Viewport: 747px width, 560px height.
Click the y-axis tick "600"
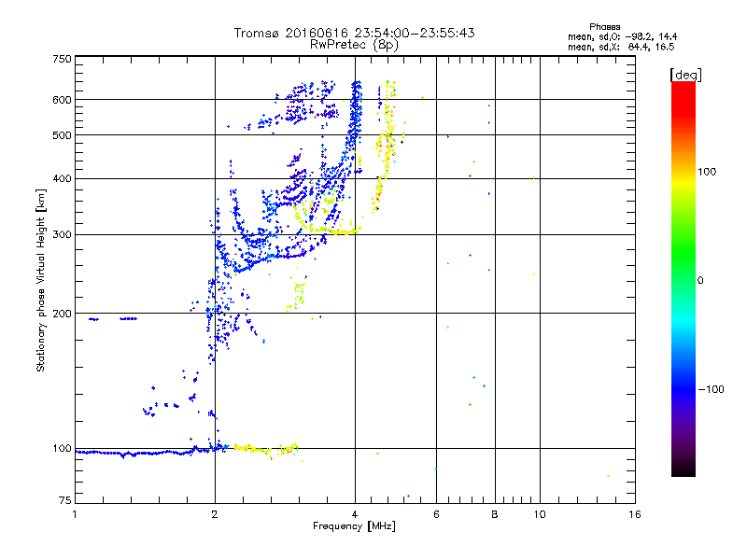[x=62, y=100]
